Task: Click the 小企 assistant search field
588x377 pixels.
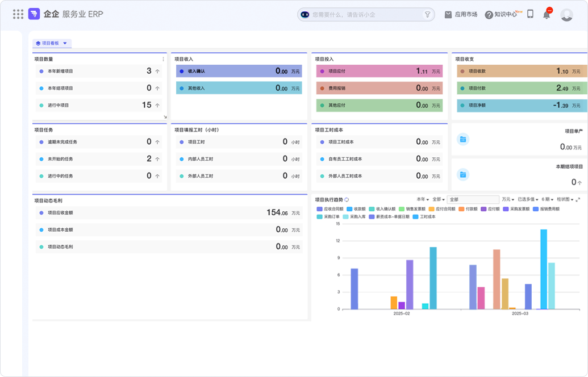Action: coord(364,15)
